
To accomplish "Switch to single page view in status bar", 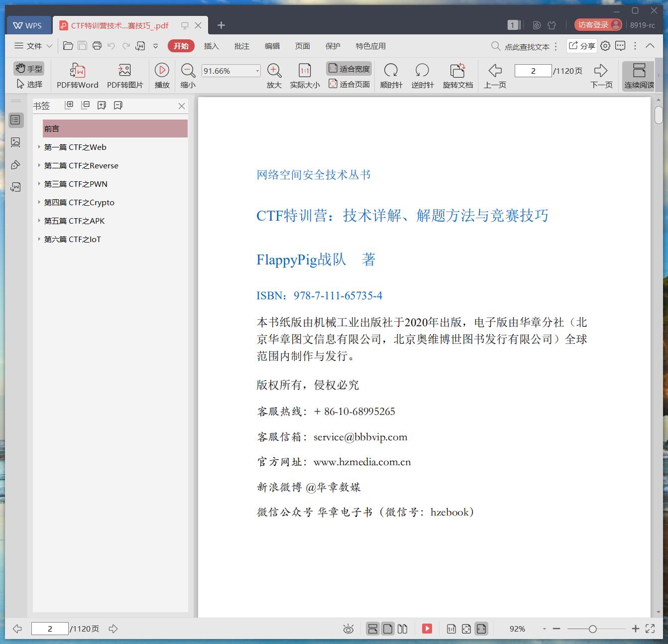I will coord(388,629).
